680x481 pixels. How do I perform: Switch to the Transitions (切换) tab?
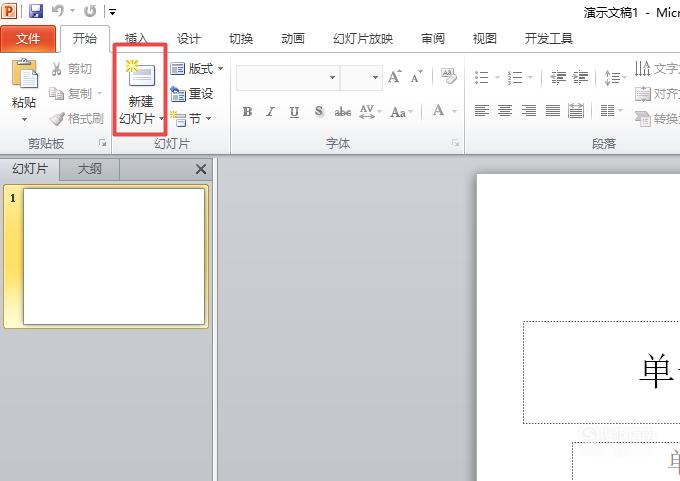[241, 39]
